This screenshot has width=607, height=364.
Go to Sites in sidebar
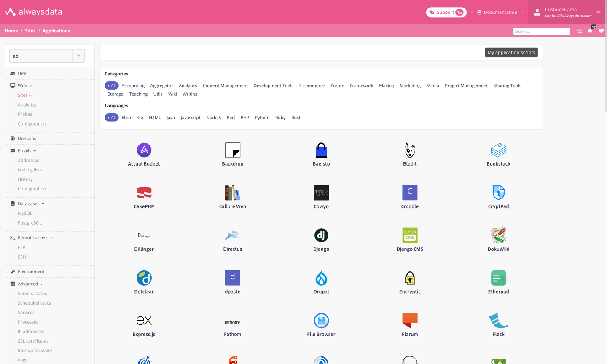24,95
